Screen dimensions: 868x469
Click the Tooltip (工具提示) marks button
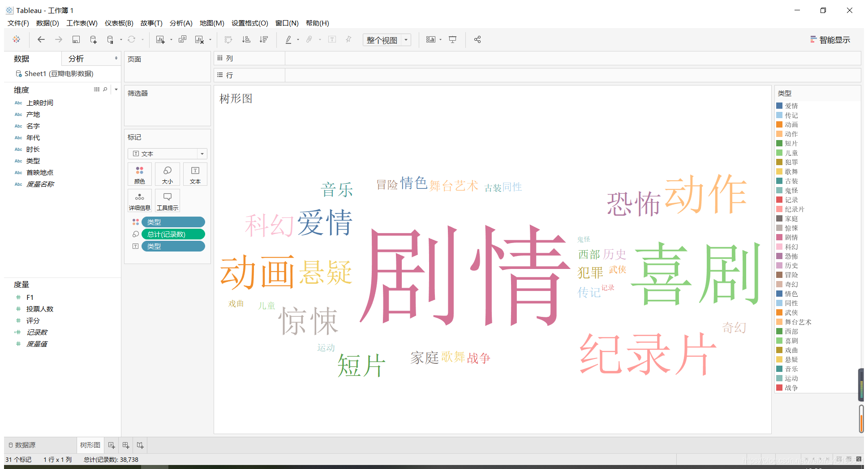click(168, 200)
